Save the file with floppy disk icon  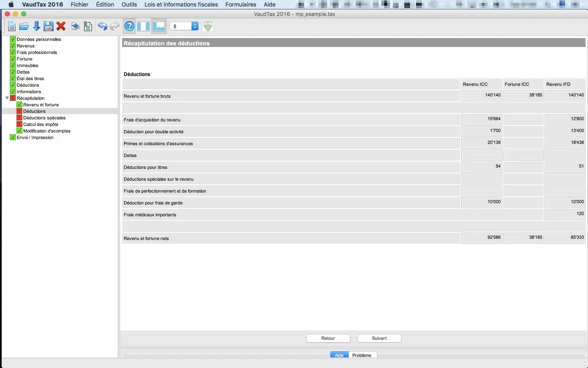coord(49,27)
